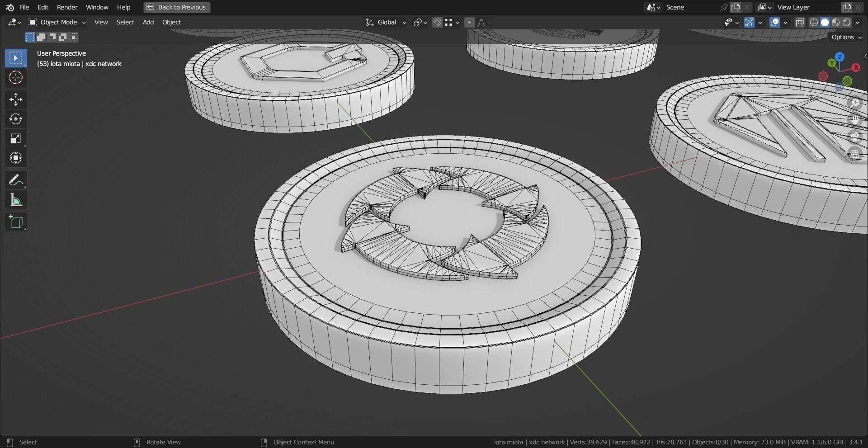Click the green Y axis on navigation gizmo
This screenshot has height=448, width=868.
tap(832, 63)
